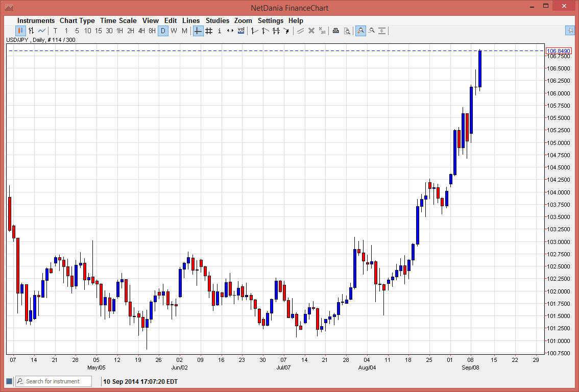Switch to line chart type icon
This screenshot has width=579, height=392.
41,31
